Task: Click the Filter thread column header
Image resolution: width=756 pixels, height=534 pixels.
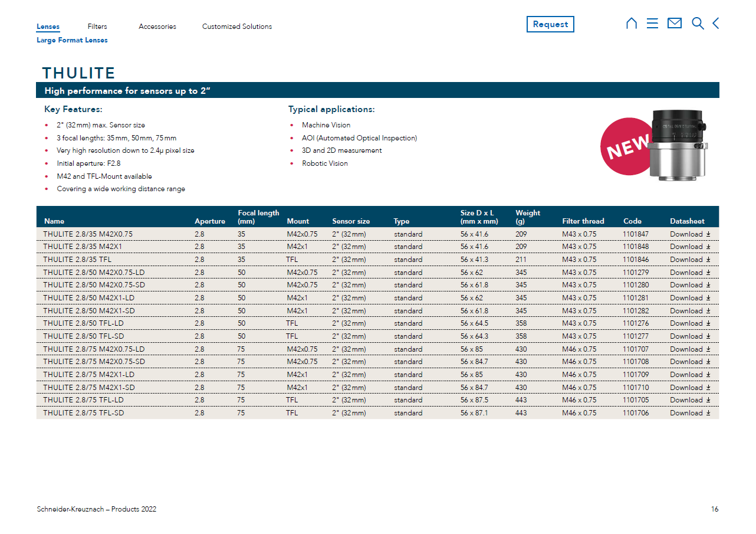Action: pos(583,221)
